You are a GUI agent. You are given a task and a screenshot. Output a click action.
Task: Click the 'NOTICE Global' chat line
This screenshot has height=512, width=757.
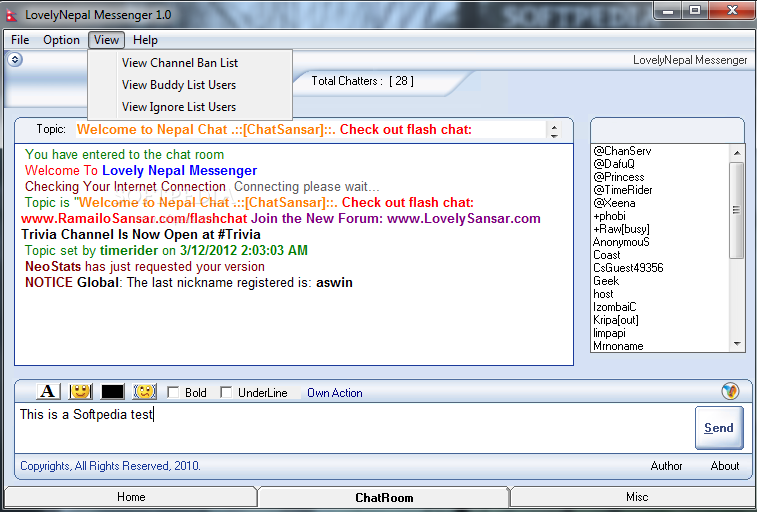(189, 282)
